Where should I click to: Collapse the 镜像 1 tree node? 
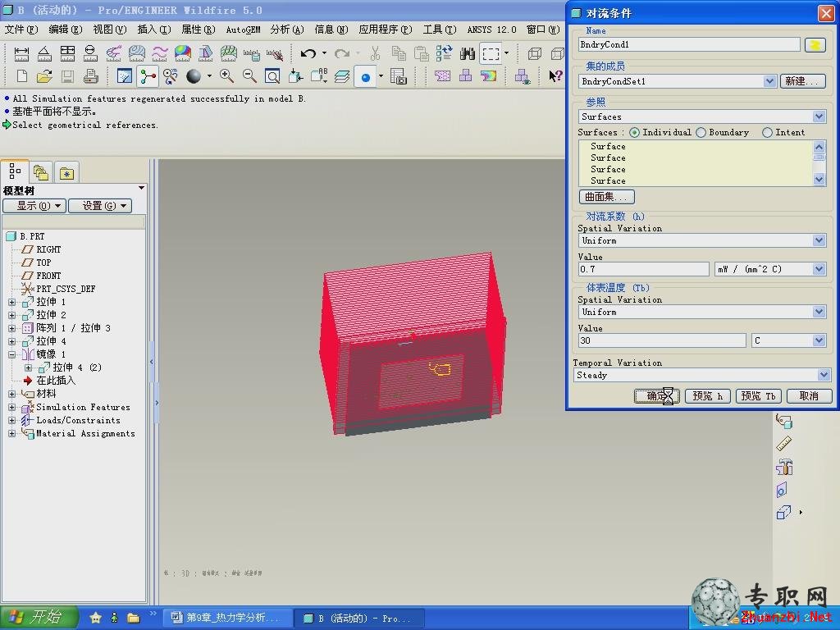tap(11, 354)
